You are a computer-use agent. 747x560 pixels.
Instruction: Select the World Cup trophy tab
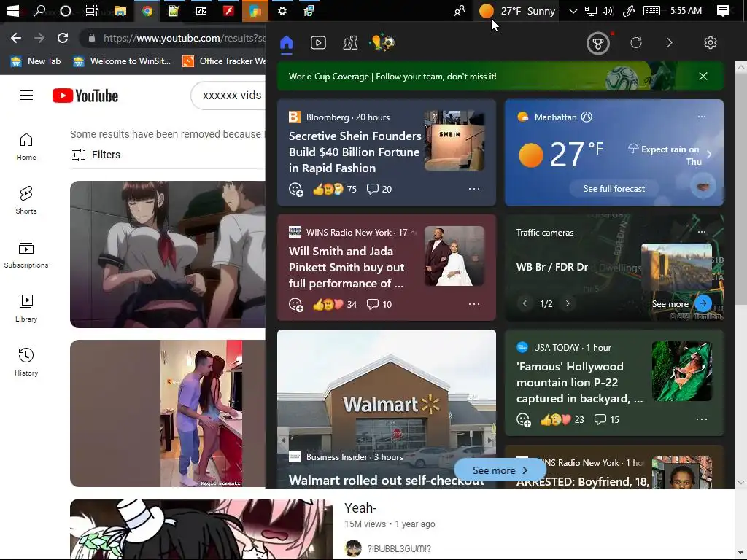382,43
